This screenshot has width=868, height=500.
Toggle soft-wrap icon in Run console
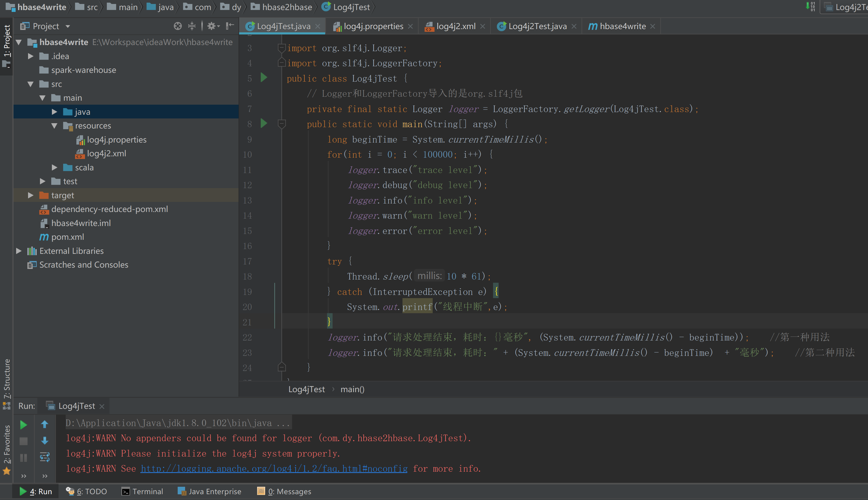point(44,457)
